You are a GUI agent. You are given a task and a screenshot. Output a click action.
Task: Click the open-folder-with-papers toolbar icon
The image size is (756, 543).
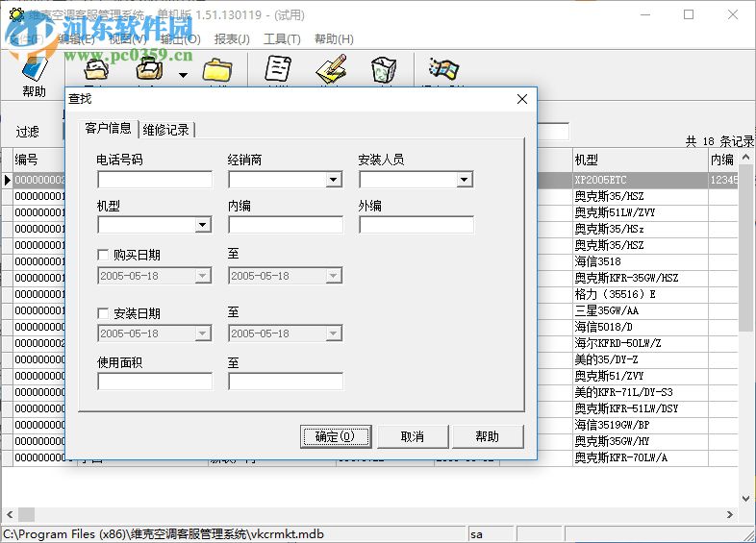[x=96, y=69]
